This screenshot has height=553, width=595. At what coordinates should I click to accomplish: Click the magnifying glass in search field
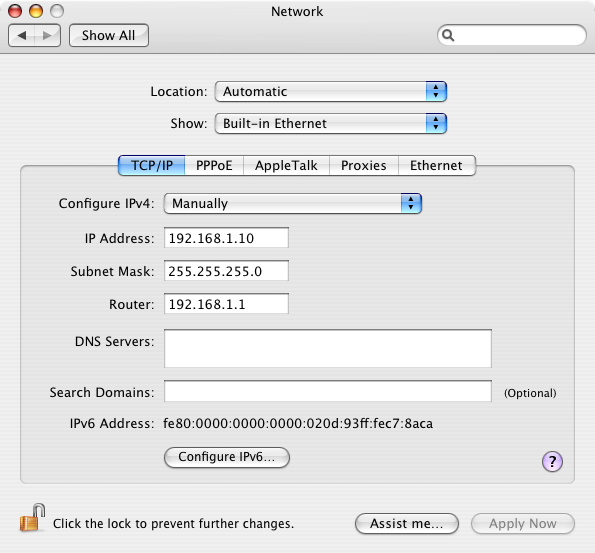coord(448,35)
